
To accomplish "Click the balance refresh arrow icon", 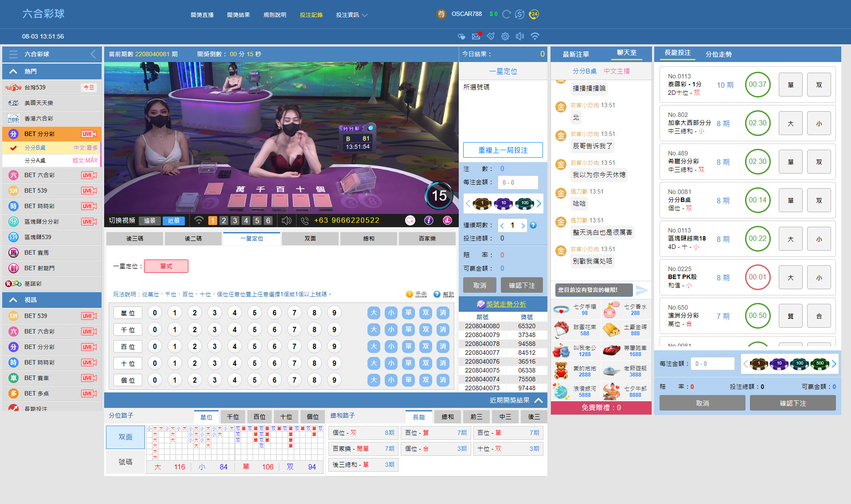I will click(506, 14).
